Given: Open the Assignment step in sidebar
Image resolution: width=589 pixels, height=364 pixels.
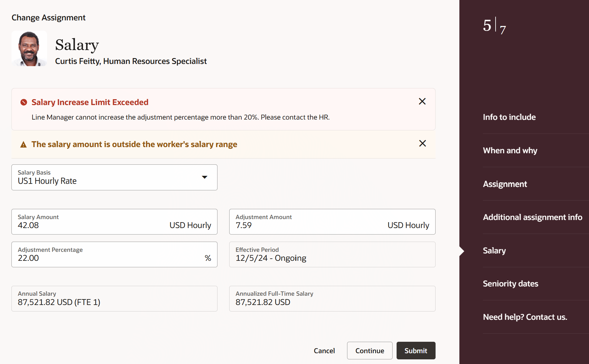Looking at the screenshot, I should [505, 184].
